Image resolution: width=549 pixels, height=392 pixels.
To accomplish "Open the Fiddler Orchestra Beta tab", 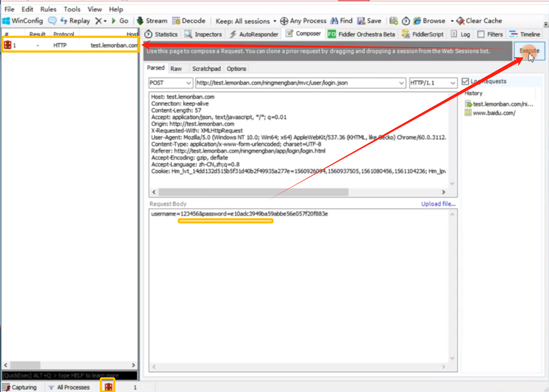I will click(362, 34).
